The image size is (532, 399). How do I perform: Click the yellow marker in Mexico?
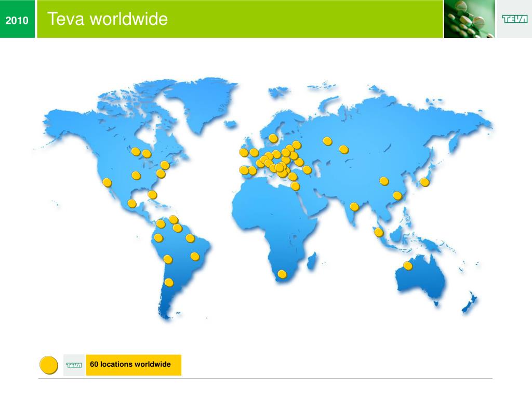(x=132, y=204)
